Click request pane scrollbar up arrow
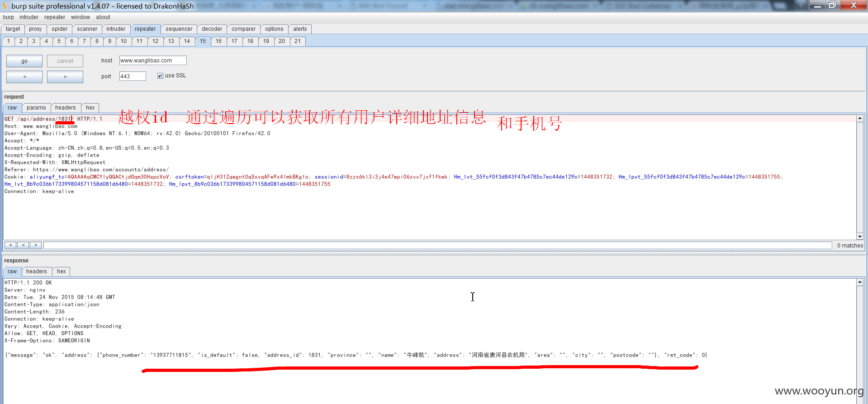Viewport: 868px width, 404px height. (860, 119)
